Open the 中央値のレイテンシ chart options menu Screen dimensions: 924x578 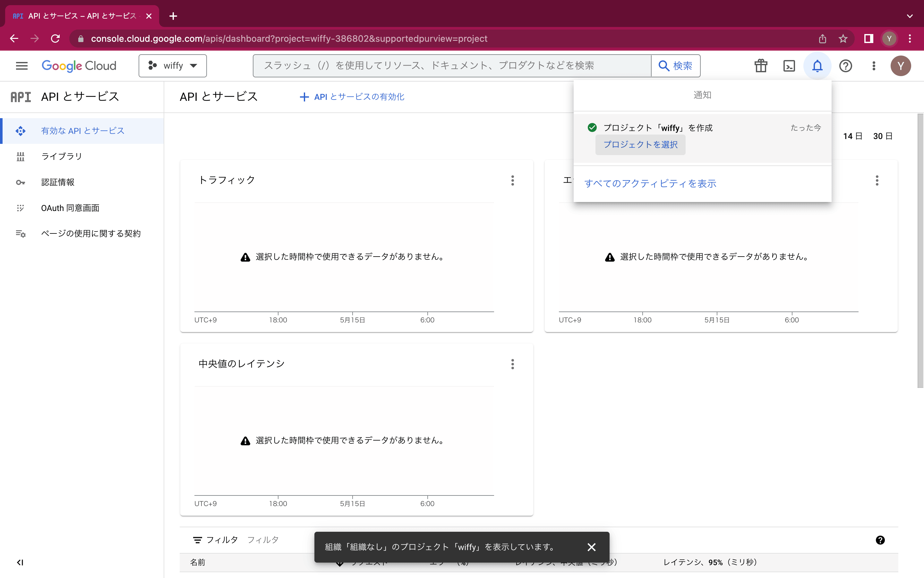click(512, 364)
